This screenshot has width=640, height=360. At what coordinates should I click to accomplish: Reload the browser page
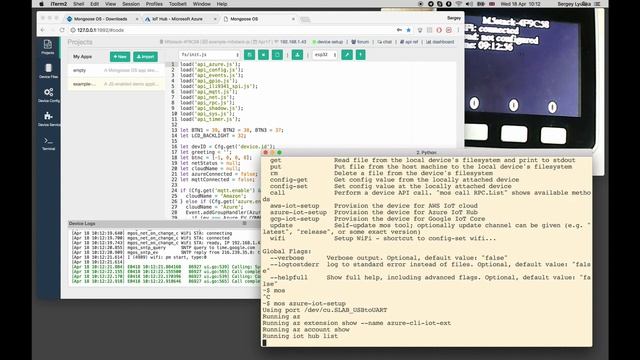(x=62, y=30)
